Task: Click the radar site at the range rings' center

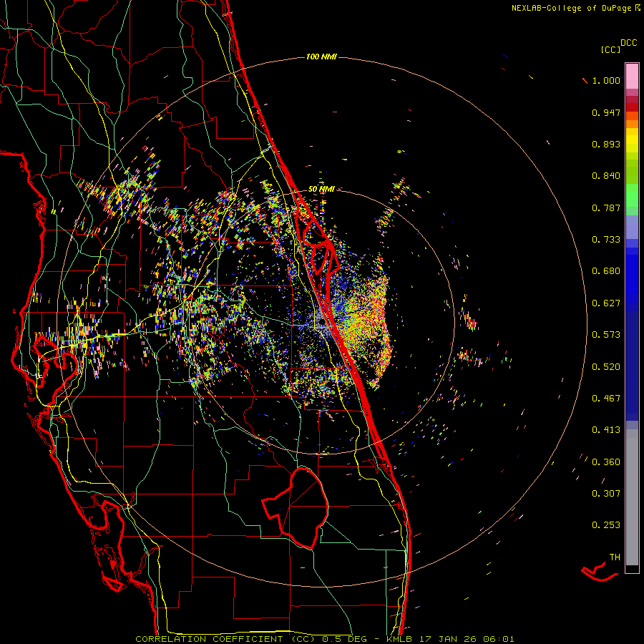Action: (321, 323)
